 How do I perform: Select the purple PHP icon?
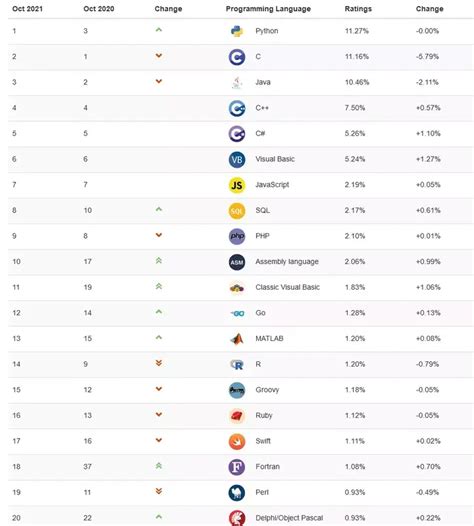point(237,236)
